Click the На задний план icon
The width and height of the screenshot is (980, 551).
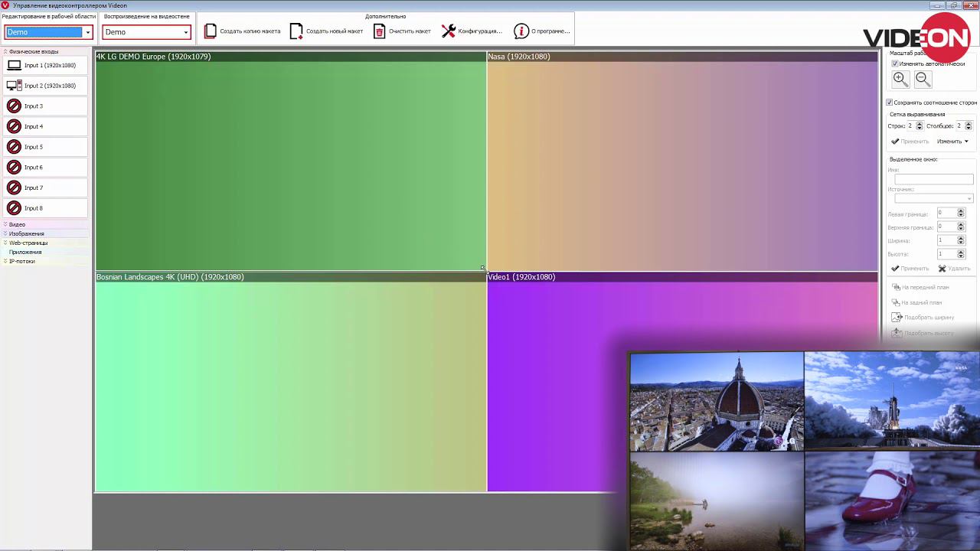[897, 302]
